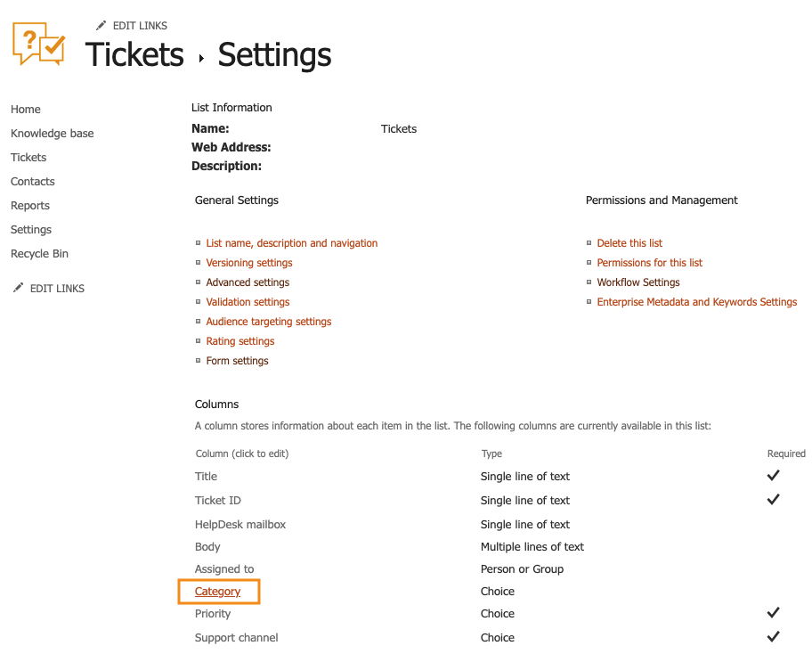Go to Contacts in the sidebar
This screenshot has height=654, width=812.
point(33,182)
